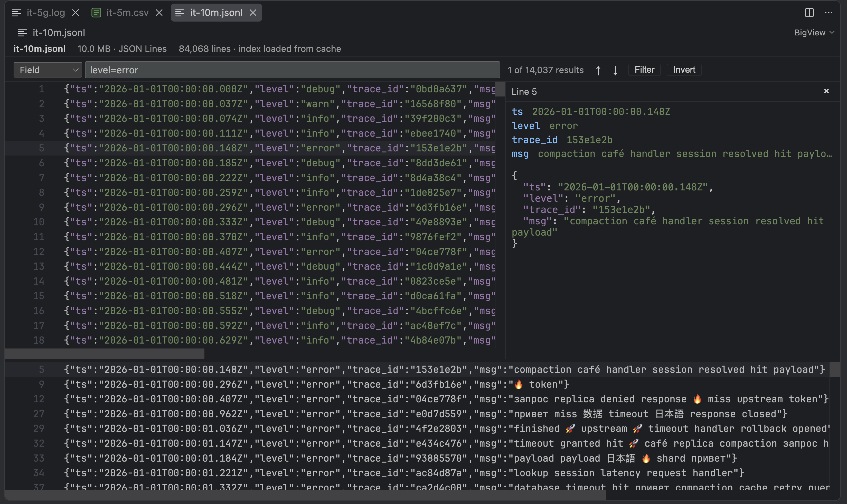Click the Invert button

pyautogui.click(x=684, y=70)
